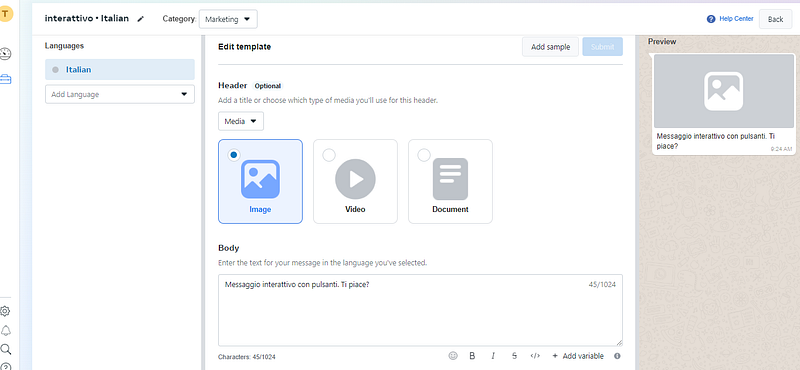
Task: Click the 'Characters: 45/1024' counter text
Action: coord(246,357)
